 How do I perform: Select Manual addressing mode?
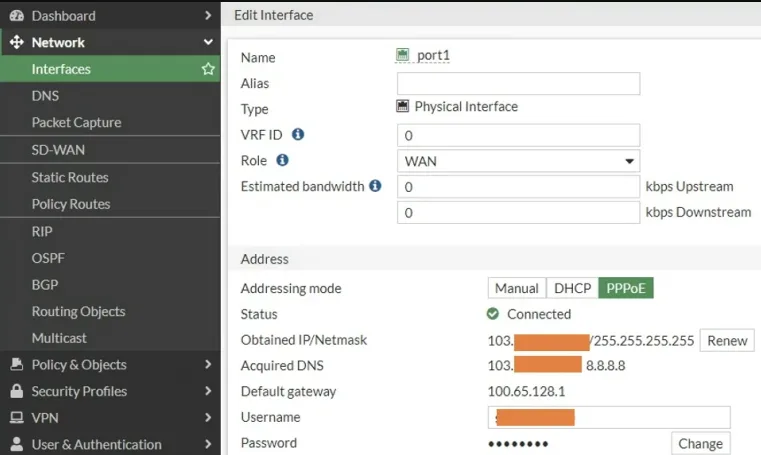coord(517,288)
